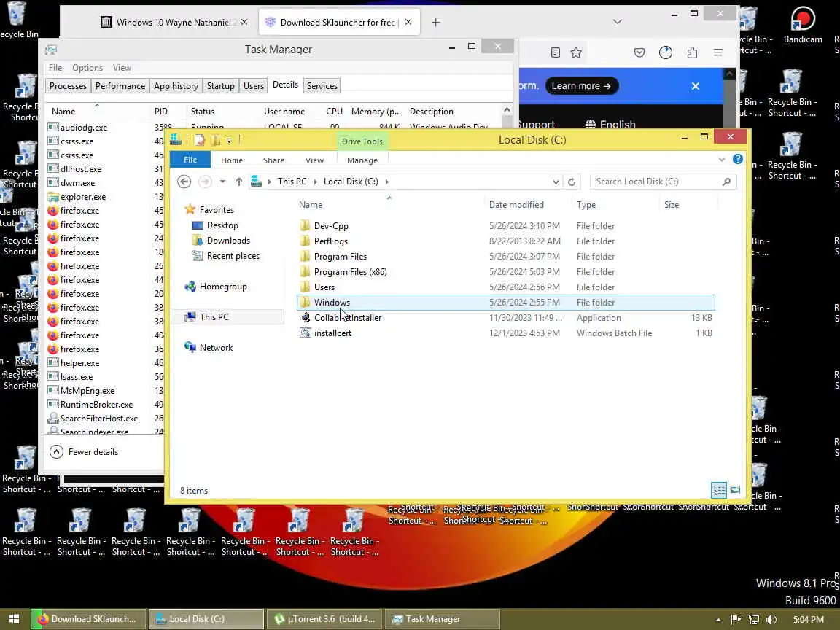Dismiss the blue banner with the X
This screenshot has width=840, height=630.
[696, 86]
